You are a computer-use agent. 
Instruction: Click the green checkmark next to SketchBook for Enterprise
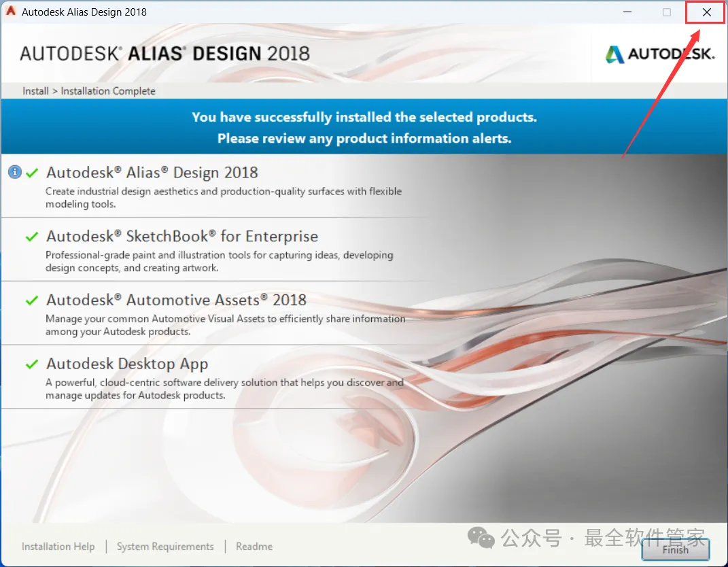(x=32, y=237)
